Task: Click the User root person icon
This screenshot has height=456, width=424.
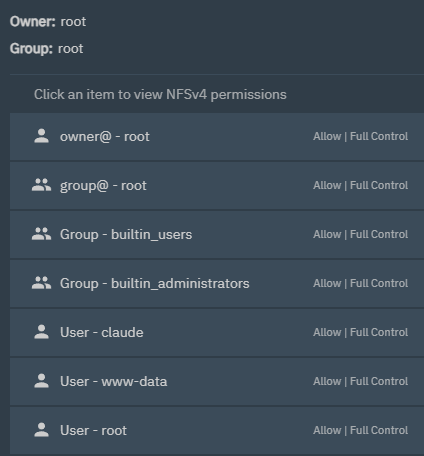Action: click(41, 430)
